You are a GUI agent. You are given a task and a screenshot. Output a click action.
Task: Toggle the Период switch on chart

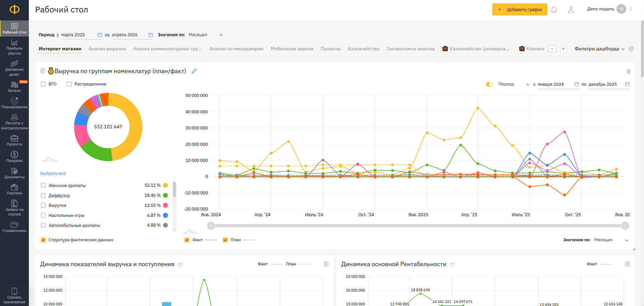pos(489,84)
